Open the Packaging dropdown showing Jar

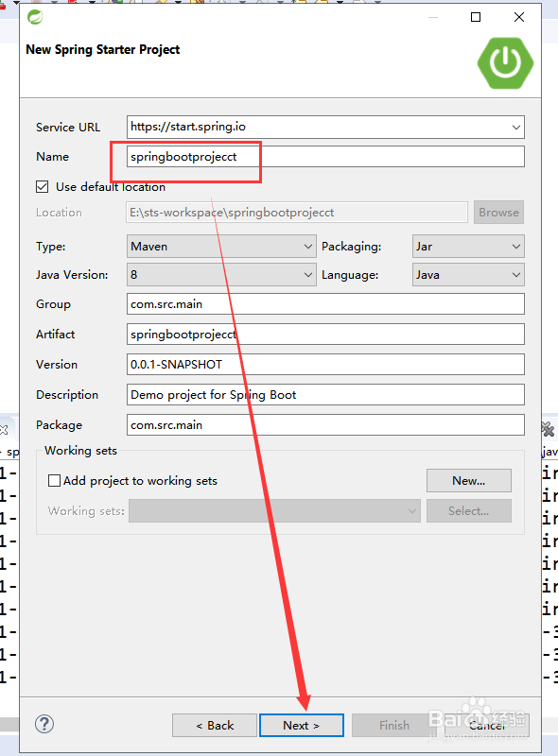[x=468, y=247]
